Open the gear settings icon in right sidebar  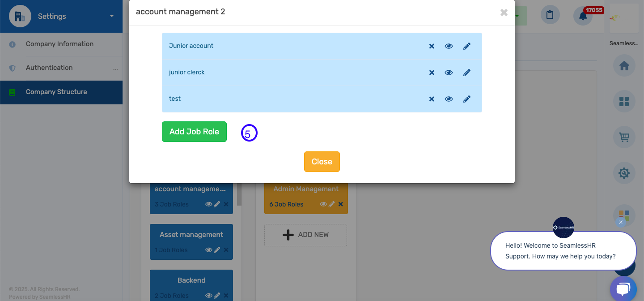[x=624, y=172]
